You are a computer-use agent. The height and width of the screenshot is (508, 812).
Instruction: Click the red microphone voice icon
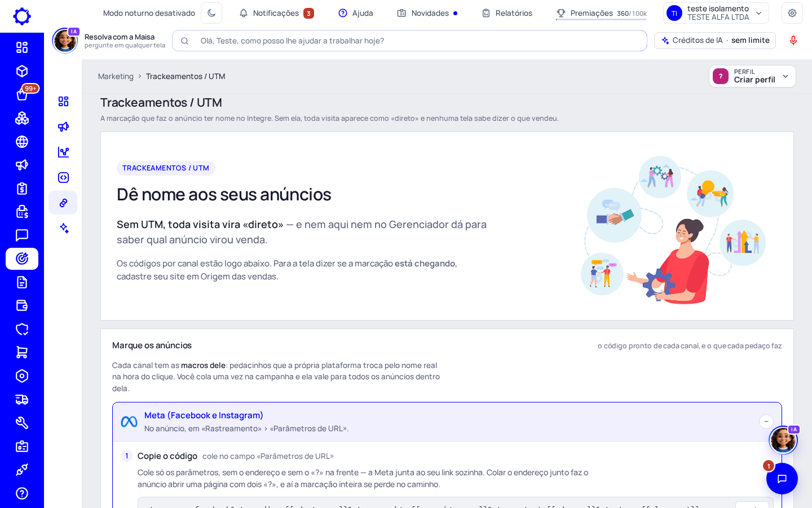click(x=793, y=41)
